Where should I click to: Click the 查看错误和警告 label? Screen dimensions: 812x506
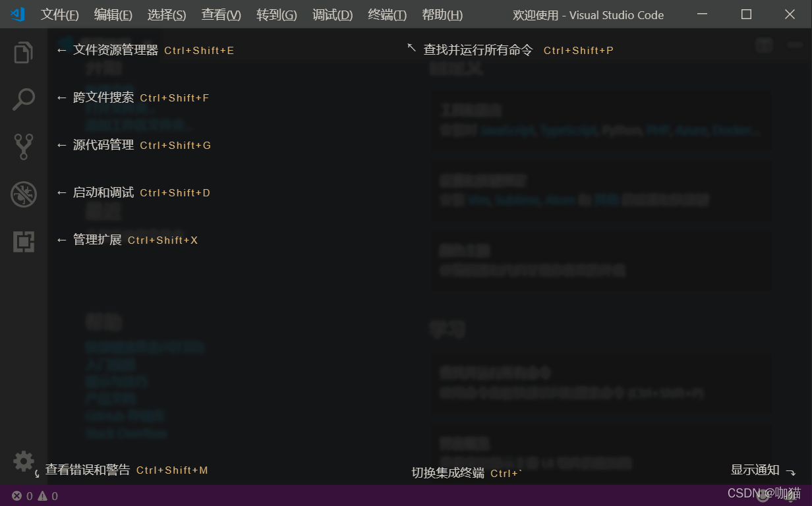point(88,470)
